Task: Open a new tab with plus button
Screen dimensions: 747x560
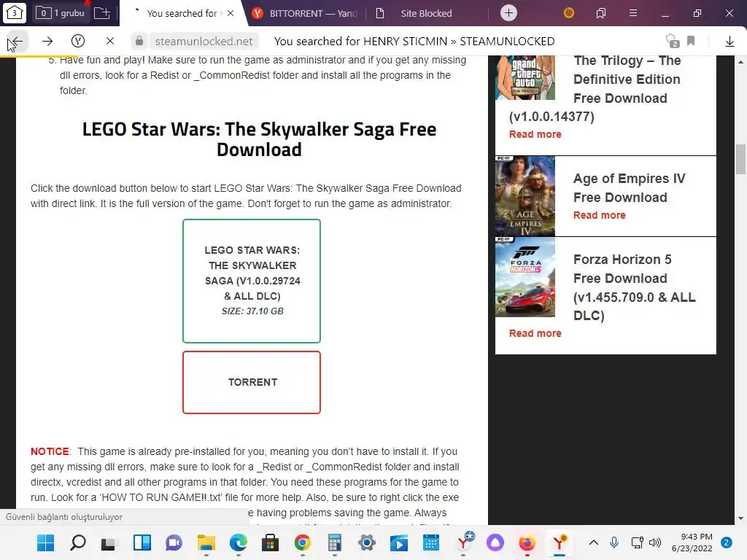Action: coord(508,13)
